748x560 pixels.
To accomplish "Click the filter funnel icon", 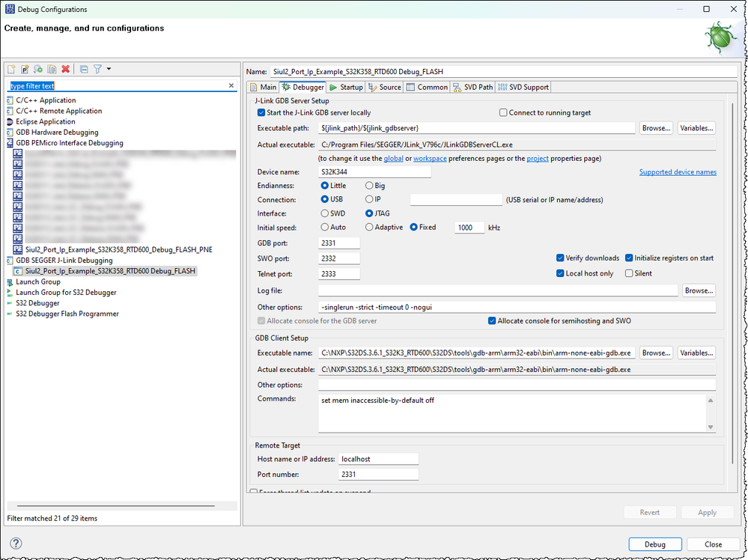I will tap(97, 69).
